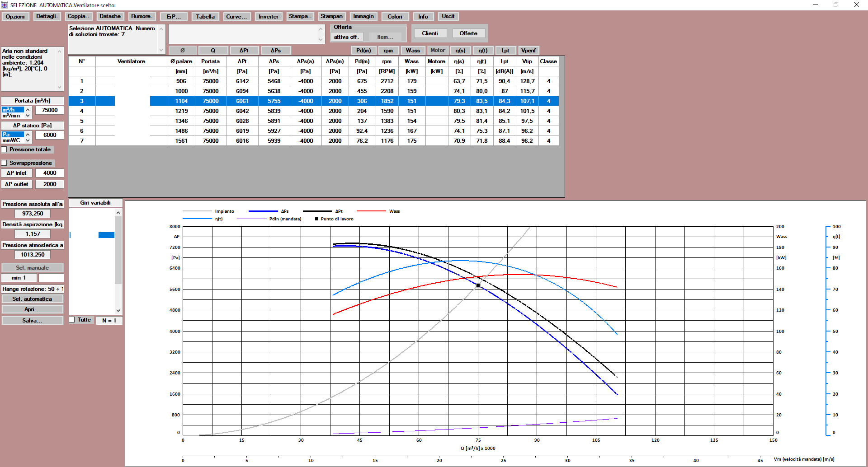This screenshot has height=467, width=868.
Task: Choose mmWC in the pressure unit list
Action: point(12,141)
